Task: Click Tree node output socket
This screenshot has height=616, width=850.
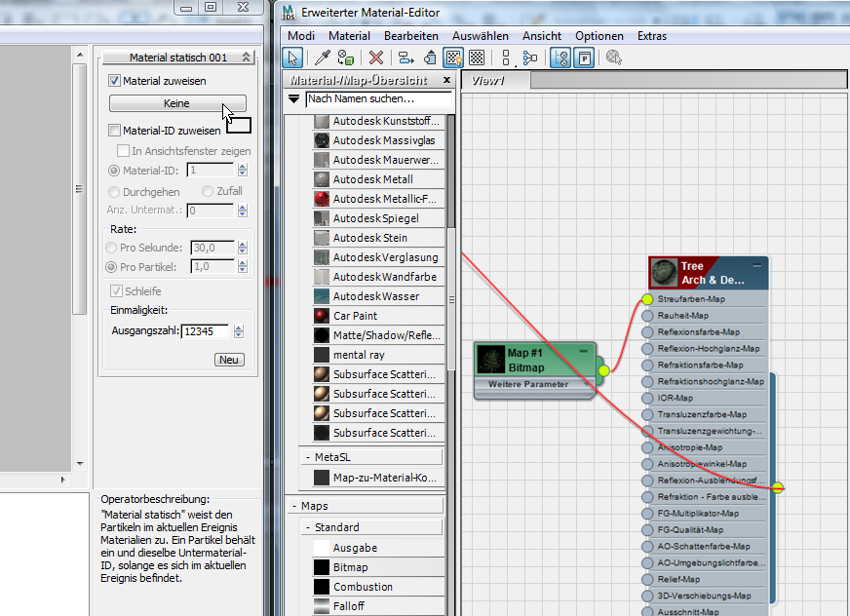Action: coord(777,487)
